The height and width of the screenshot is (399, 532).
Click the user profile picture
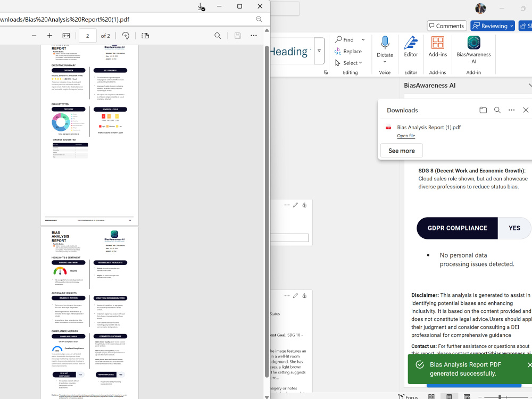point(480,9)
